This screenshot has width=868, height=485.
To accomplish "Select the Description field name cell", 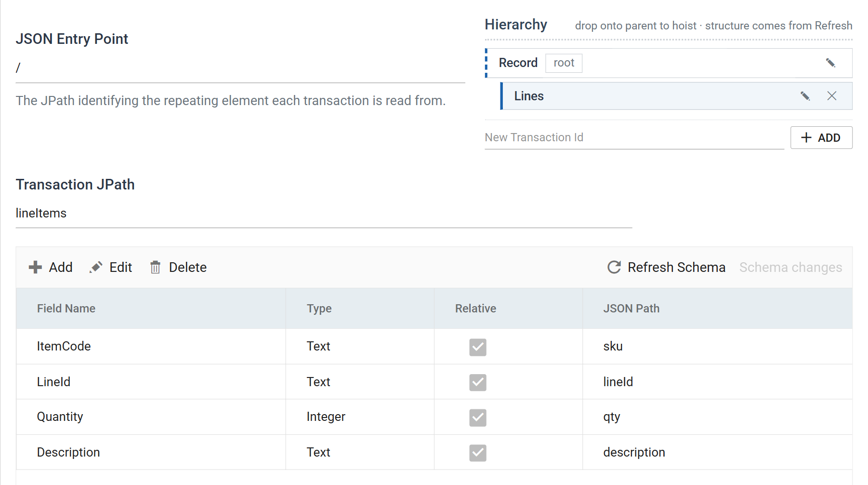I will 151,452.
